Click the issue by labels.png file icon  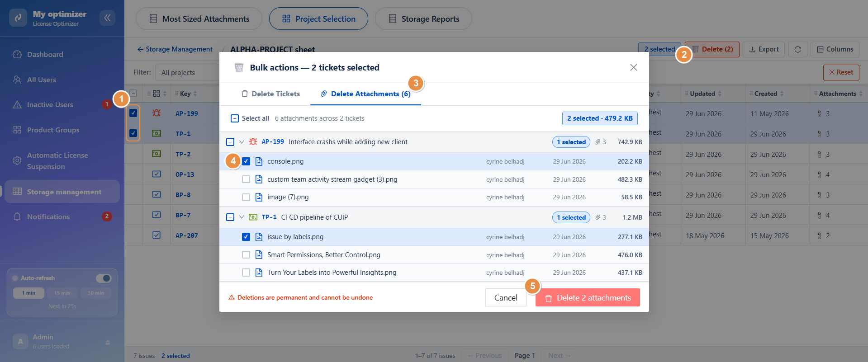pyautogui.click(x=259, y=237)
